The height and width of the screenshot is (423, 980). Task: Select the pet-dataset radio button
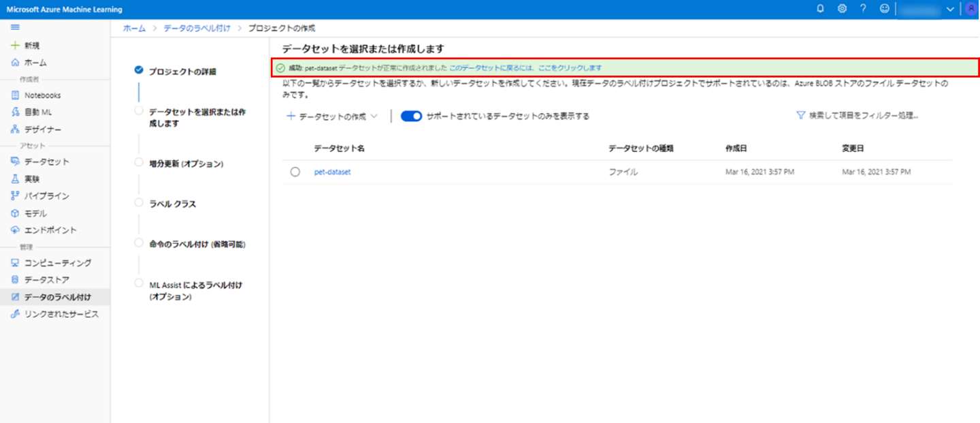pyautogui.click(x=295, y=172)
